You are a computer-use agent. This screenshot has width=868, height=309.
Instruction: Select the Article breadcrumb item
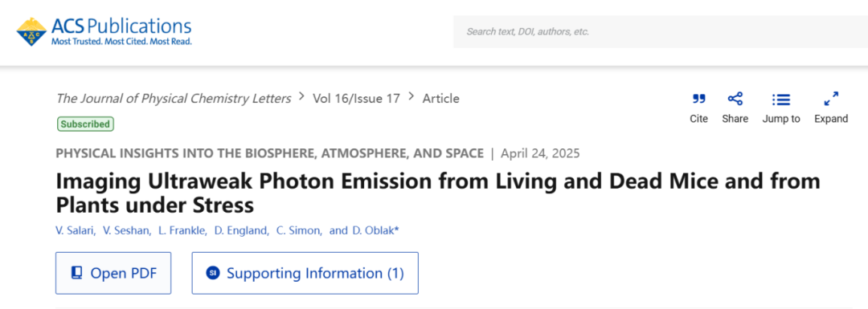coord(440,99)
